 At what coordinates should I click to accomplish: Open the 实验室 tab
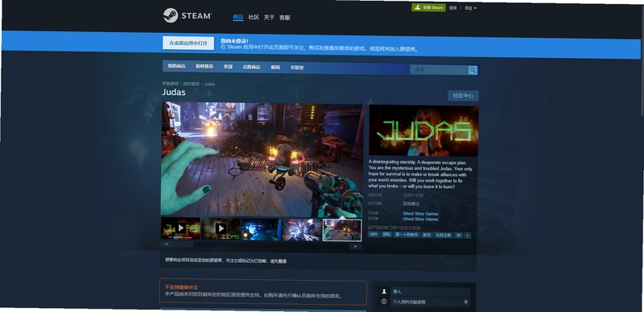[x=297, y=68]
